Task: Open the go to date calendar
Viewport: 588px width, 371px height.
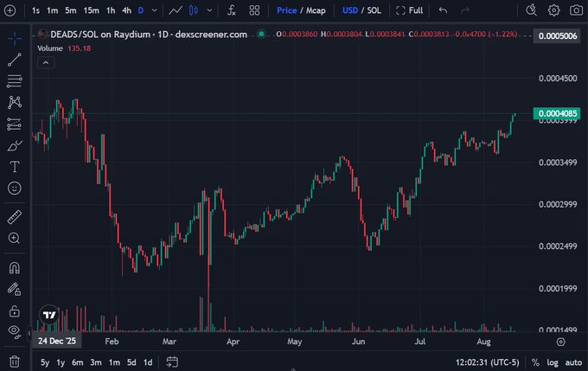Action: (x=172, y=362)
